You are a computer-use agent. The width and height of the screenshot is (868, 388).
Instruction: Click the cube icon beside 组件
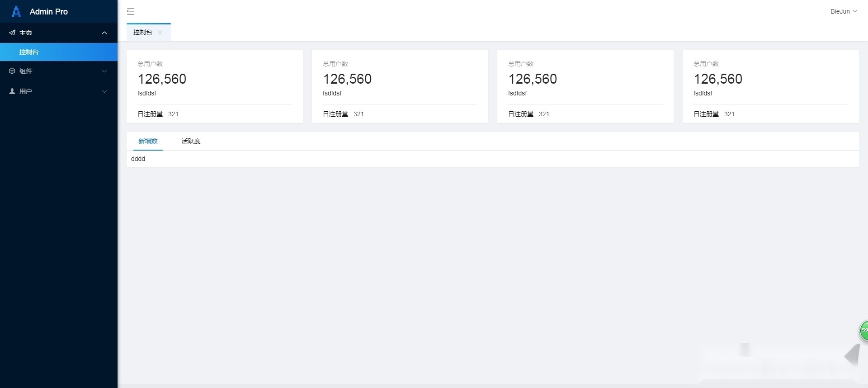pyautogui.click(x=12, y=71)
